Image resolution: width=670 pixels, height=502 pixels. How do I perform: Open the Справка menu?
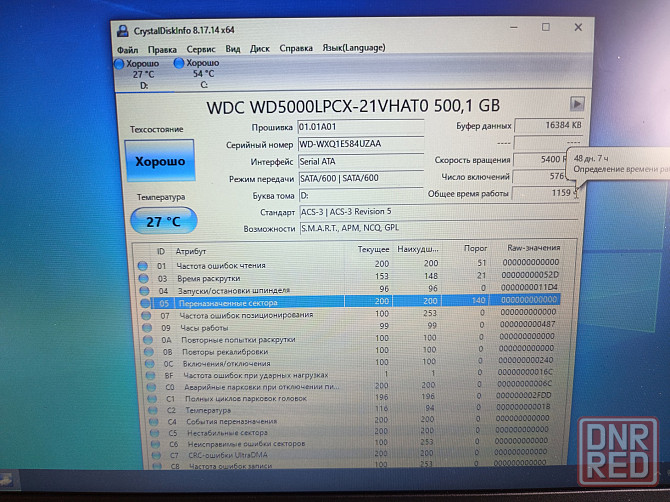coord(296,48)
